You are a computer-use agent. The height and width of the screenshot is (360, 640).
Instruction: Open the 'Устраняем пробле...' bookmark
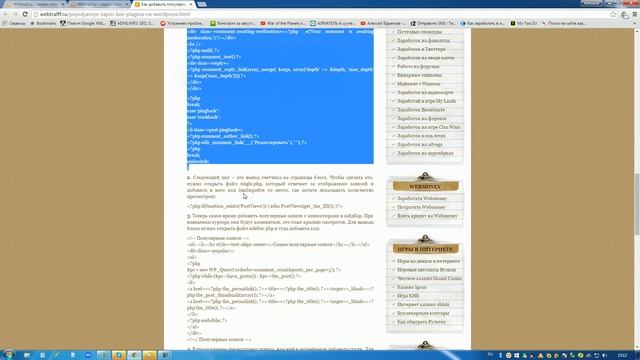[x=182, y=23]
